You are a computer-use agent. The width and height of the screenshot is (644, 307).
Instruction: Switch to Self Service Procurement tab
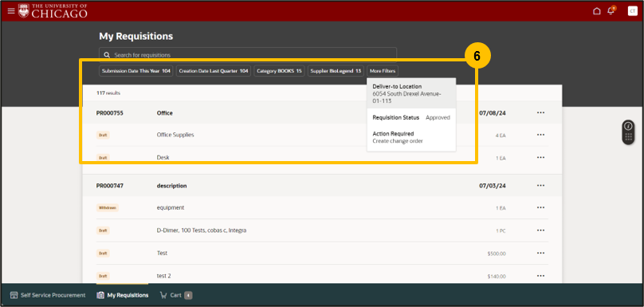pos(48,295)
